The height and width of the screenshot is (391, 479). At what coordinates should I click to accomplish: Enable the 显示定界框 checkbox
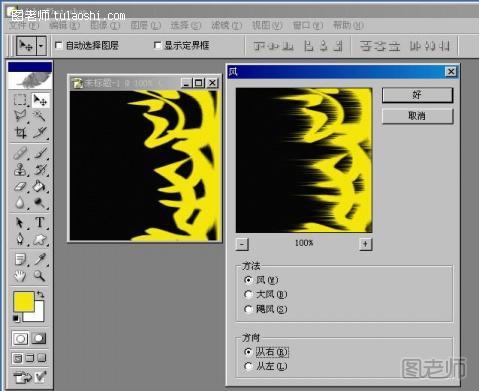pyautogui.click(x=157, y=45)
